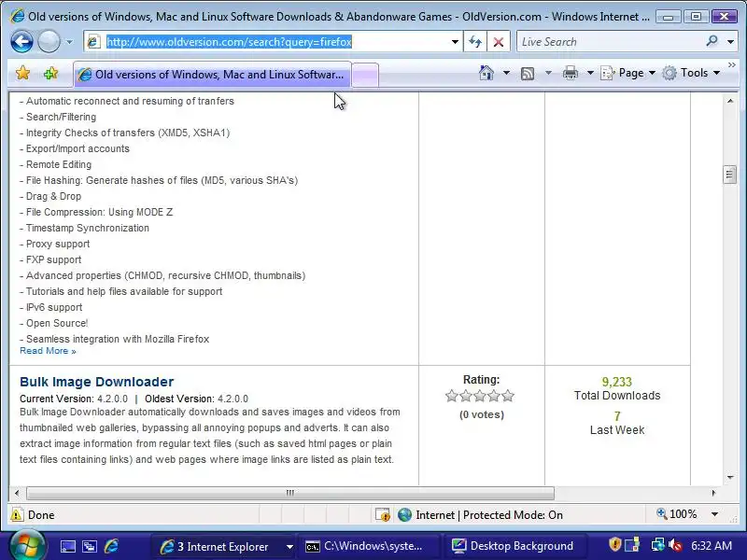The image size is (747, 560).
Task: Open the recent pages dropdown beside Forward
Action: tap(69, 42)
